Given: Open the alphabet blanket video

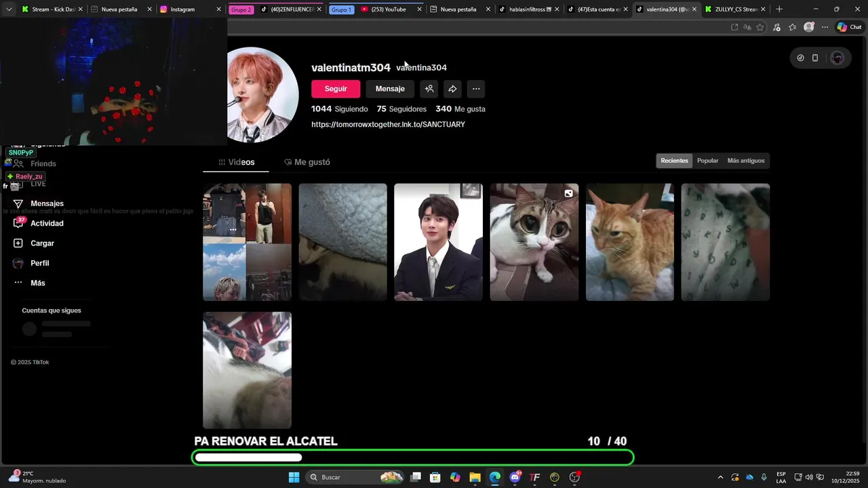Looking at the screenshot, I should [x=726, y=242].
